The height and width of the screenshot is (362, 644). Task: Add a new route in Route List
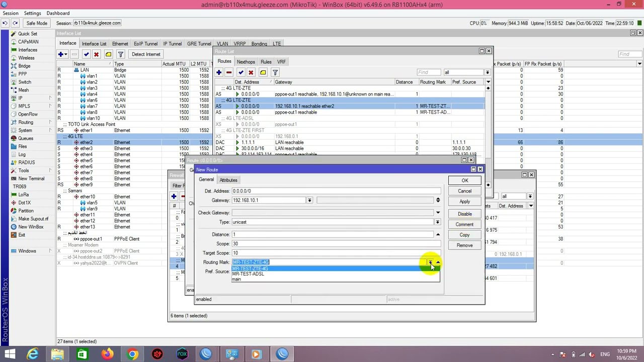[x=219, y=72]
